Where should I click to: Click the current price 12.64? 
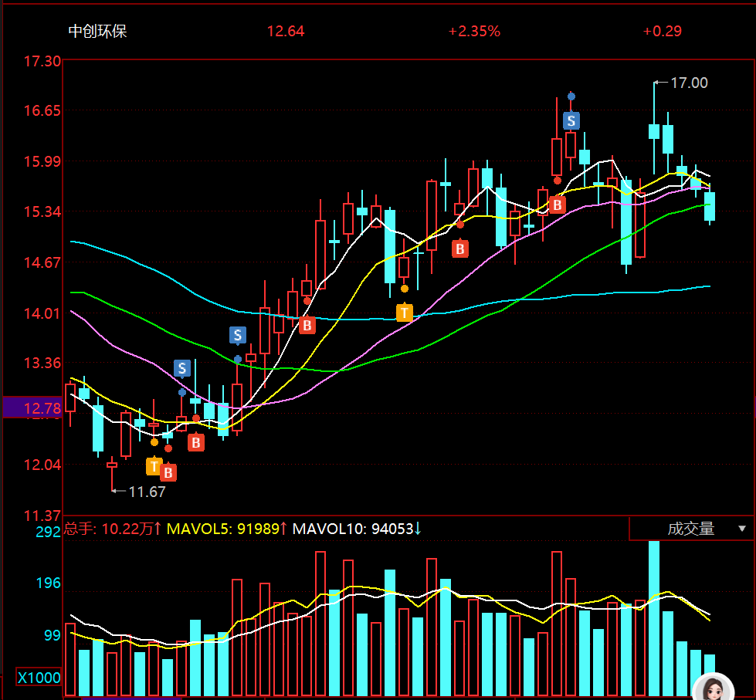(286, 32)
